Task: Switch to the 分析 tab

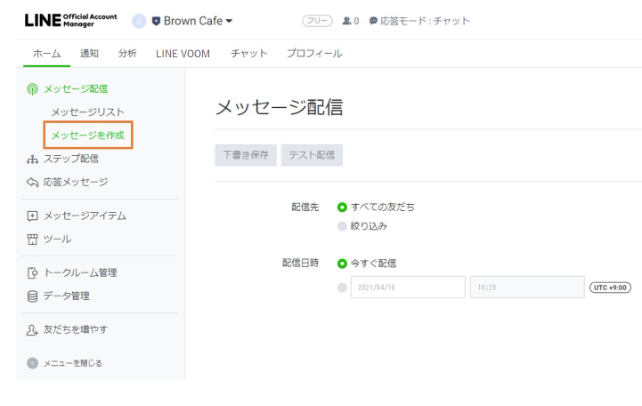Action: pyautogui.click(x=127, y=54)
